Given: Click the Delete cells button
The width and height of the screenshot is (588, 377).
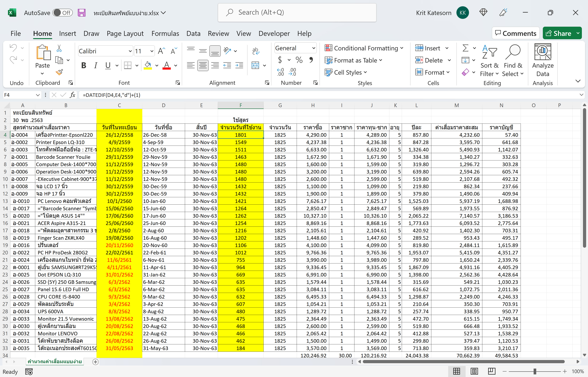Looking at the screenshot, I should pos(429,60).
